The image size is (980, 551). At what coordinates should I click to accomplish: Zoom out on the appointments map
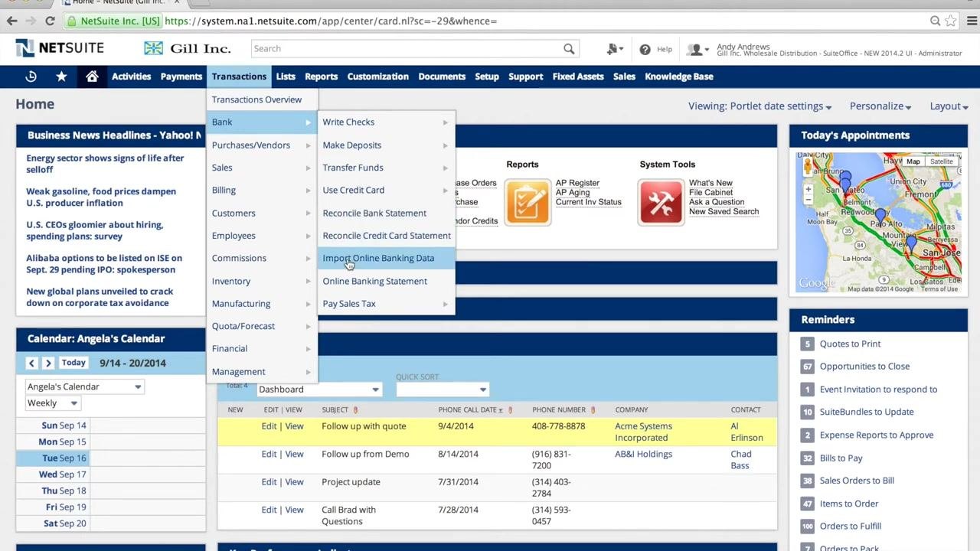808,200
